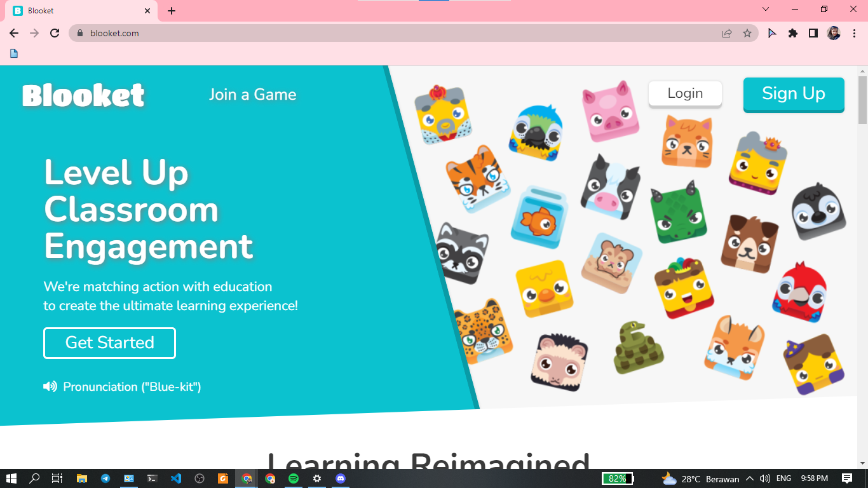Click the "We're matching action with education" text
Screen dimensions: 868x488
(158, 287)
